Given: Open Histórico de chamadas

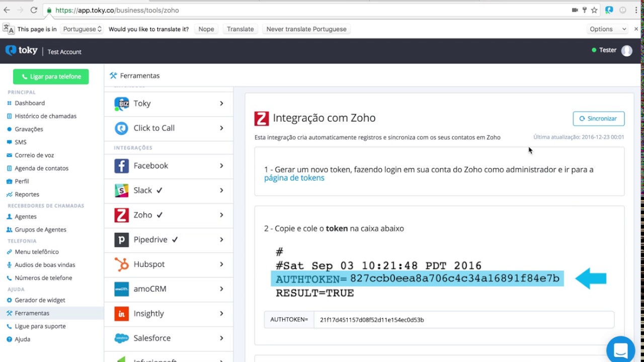Looking at the screenshot, I should [45, 116].
